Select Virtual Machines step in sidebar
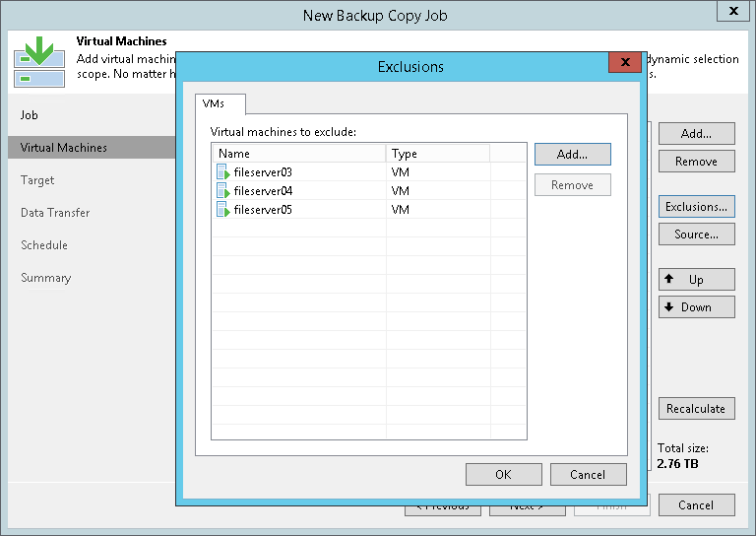The image size is (756, 536). pyautogui.click(x=92, y=147)
